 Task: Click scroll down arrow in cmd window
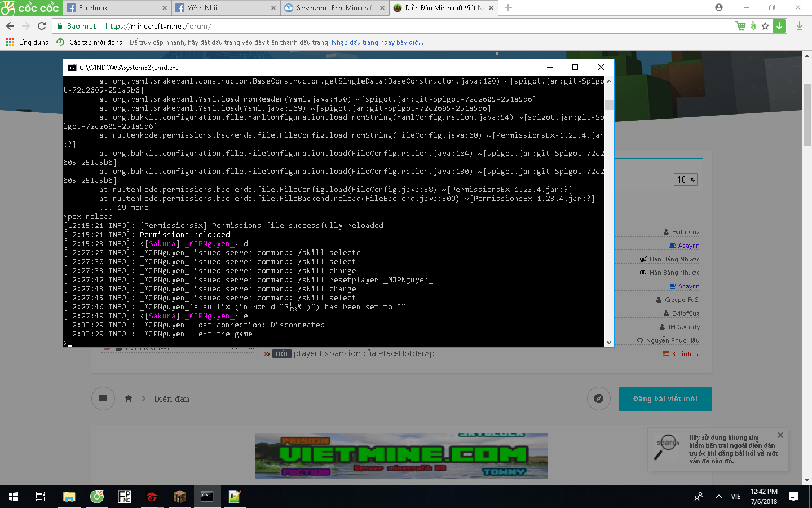coord(609,342)
